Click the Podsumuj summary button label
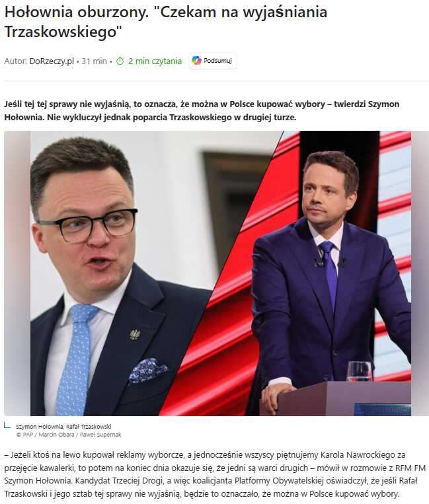The height and width of the screenshot is (504, 429). click(x=217, y=61)
